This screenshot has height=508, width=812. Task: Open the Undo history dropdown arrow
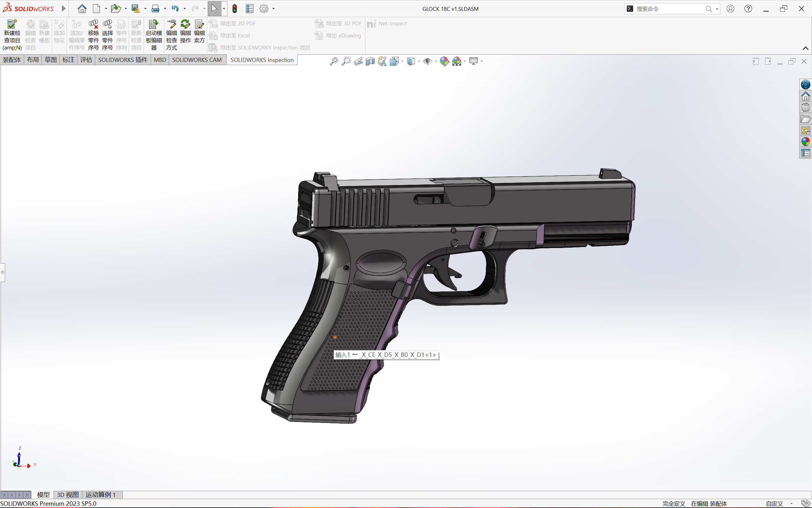(x=185, y=9)
